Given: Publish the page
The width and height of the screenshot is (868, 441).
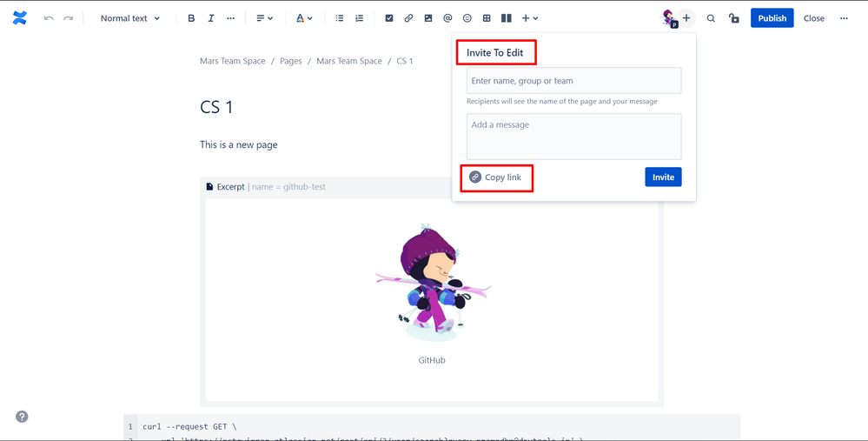Looking at the screenshot, I should (x=772, y=18).
